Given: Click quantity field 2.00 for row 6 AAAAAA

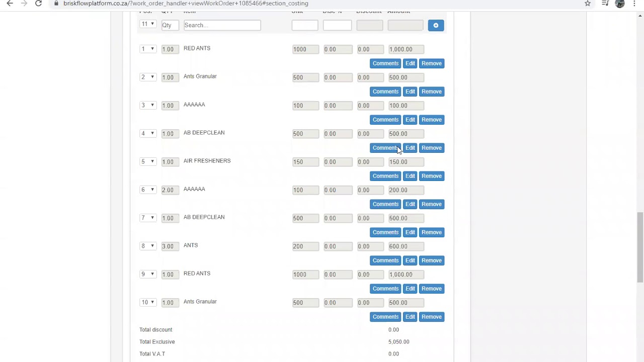Looking at the screenshot, I should point(170,190).
